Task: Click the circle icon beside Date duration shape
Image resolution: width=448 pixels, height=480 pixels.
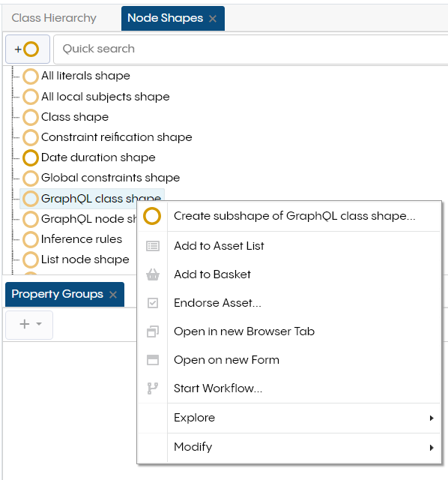Action: click(31, 157)
